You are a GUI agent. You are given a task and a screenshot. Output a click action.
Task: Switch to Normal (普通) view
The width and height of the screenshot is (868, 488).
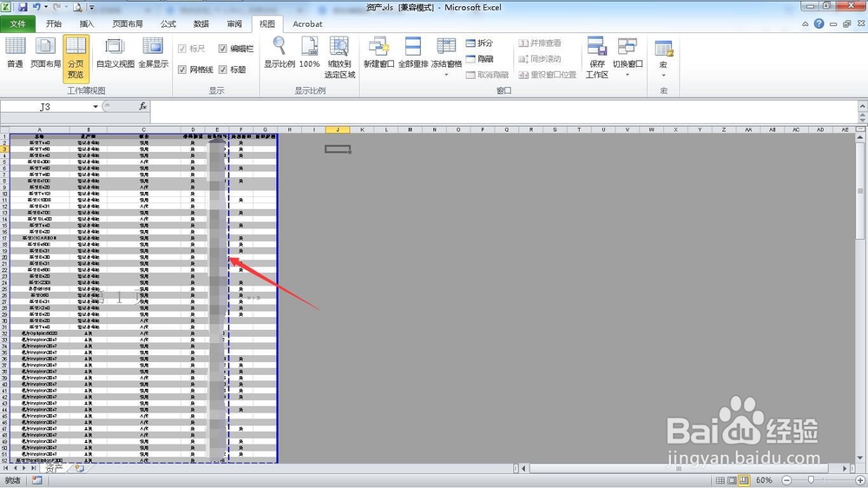point(15,53)
